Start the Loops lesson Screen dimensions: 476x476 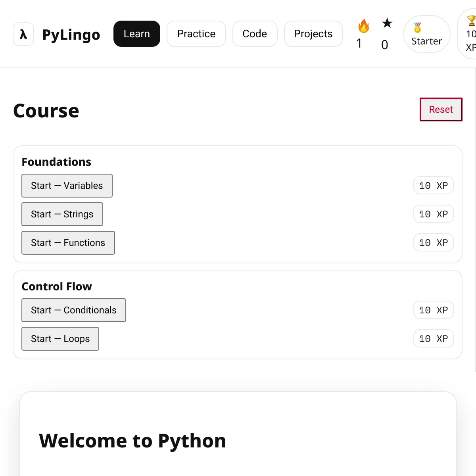coord(60,339)
